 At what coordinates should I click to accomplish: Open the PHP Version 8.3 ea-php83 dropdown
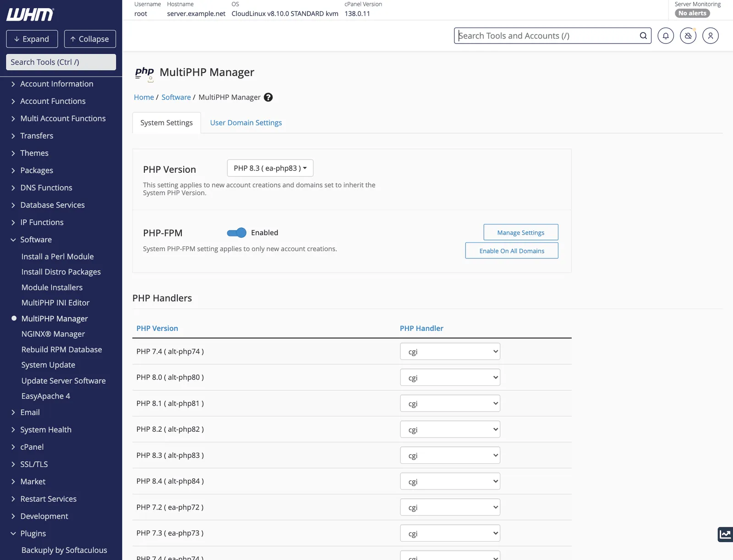tap(270, 168)
